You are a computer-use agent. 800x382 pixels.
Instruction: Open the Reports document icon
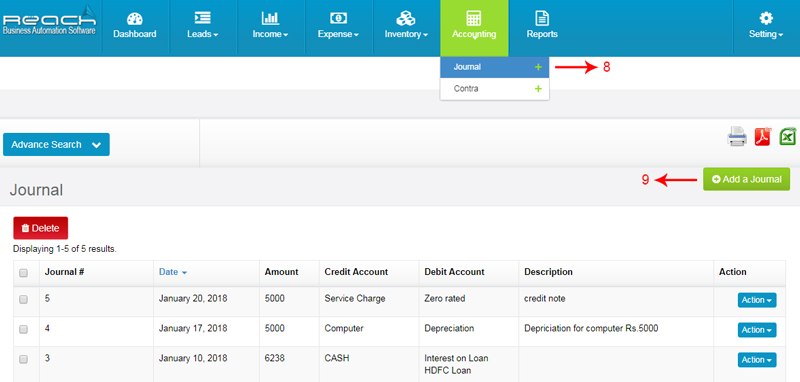point(542,18)
